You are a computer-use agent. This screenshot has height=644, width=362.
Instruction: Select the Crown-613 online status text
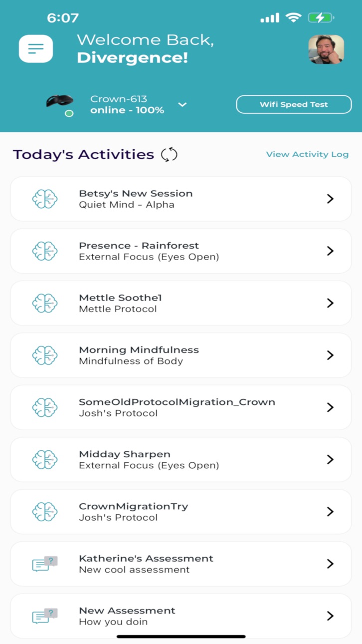pos(127,110)
